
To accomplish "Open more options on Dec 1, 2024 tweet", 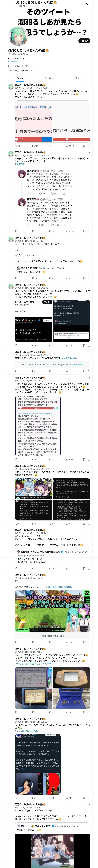I will pyautogui.click(x=89, y=85).
